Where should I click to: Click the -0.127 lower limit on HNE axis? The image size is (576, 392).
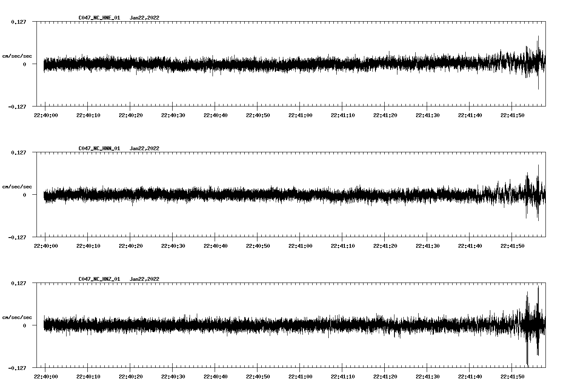(x=17, y=106)
